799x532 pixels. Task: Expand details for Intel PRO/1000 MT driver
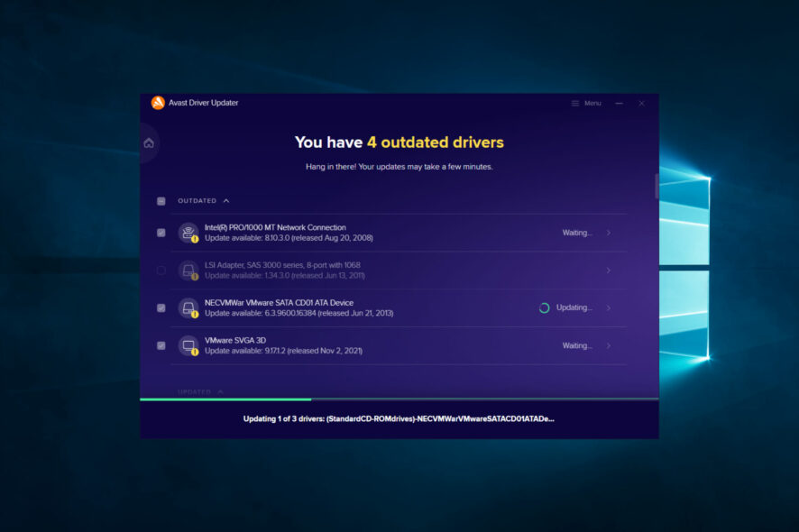pyautogui.click(x=609, y=233)
